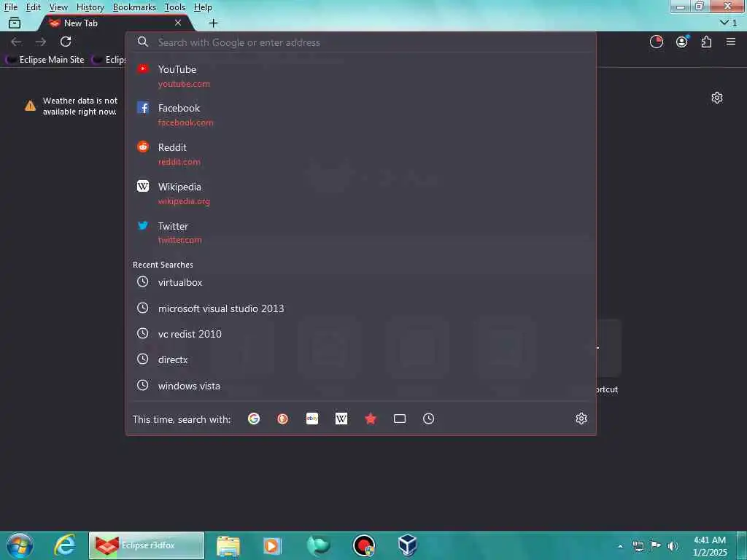Open the Help menu
The height and width of the screenshot is (560, 747).
pyautogui.click(x=203, y=7)
